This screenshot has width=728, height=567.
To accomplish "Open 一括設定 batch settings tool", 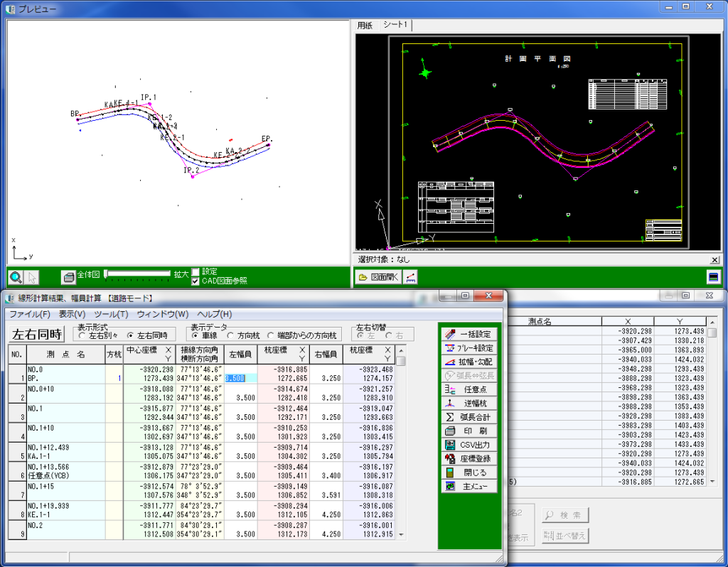I will click(x=469, y=334).
